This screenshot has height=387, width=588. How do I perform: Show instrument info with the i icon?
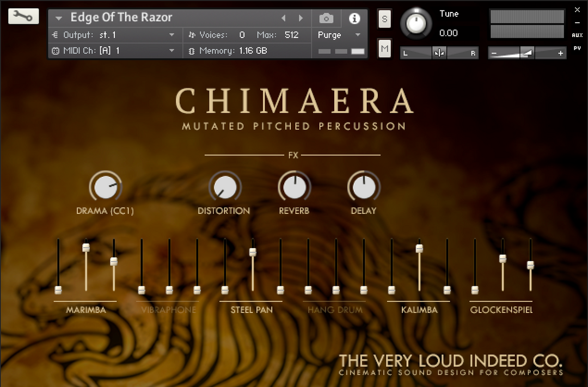point(354,18)
